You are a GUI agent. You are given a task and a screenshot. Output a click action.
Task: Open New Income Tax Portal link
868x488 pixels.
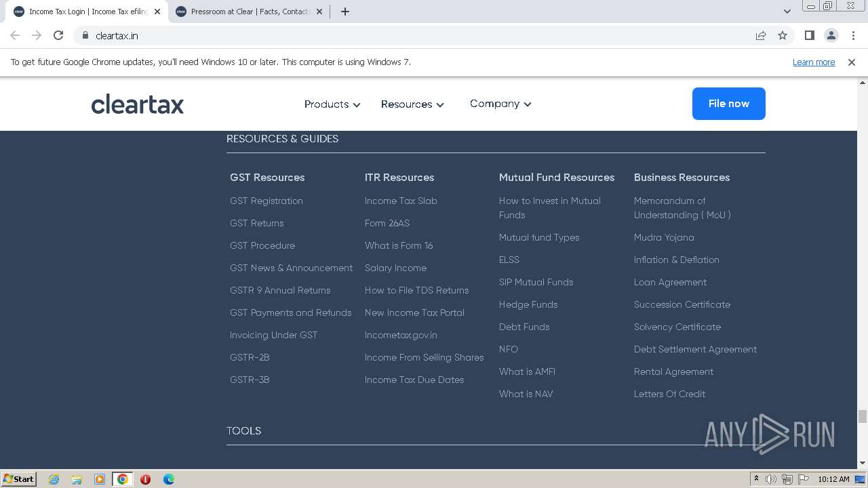[x=414, y=312]
